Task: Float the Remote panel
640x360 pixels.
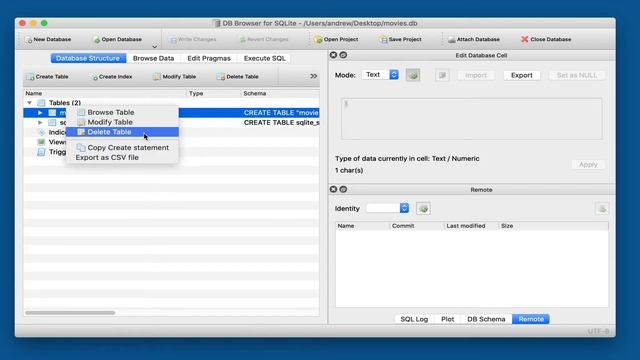Action: click(343, 189)
